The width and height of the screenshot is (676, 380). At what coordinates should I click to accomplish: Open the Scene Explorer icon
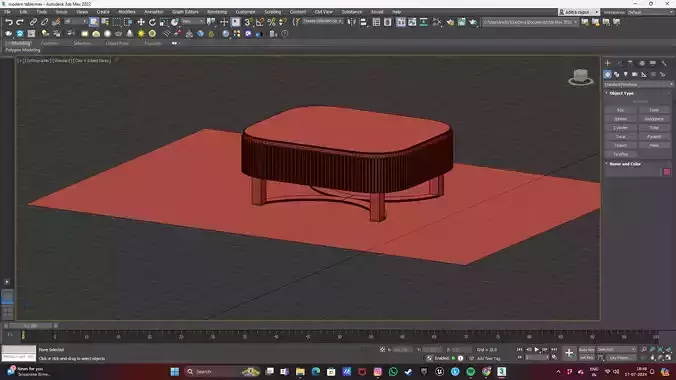click(x=376, y=22)
